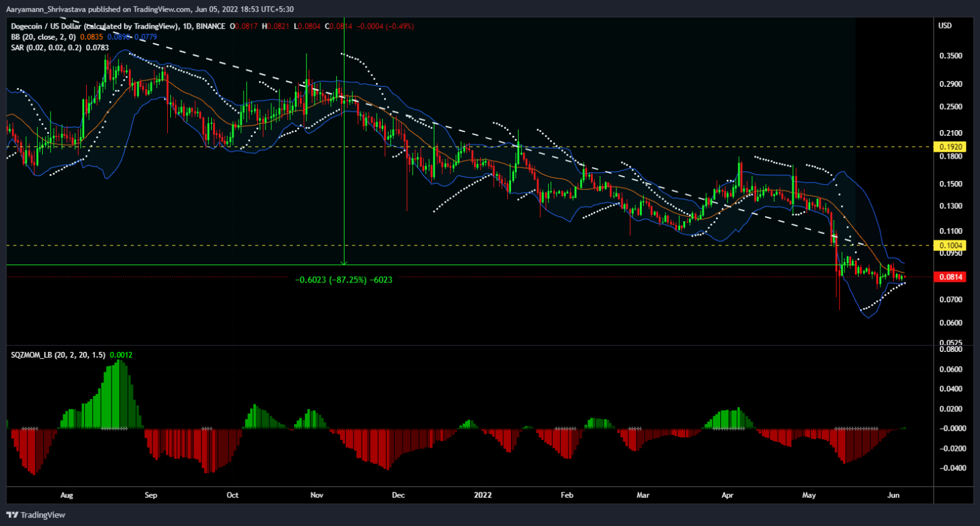This screenshot has height=526, width=980.
Task: Select the SAR (0.02, 0.02, 0.2) indicator legend
Action: click(46, 47)
